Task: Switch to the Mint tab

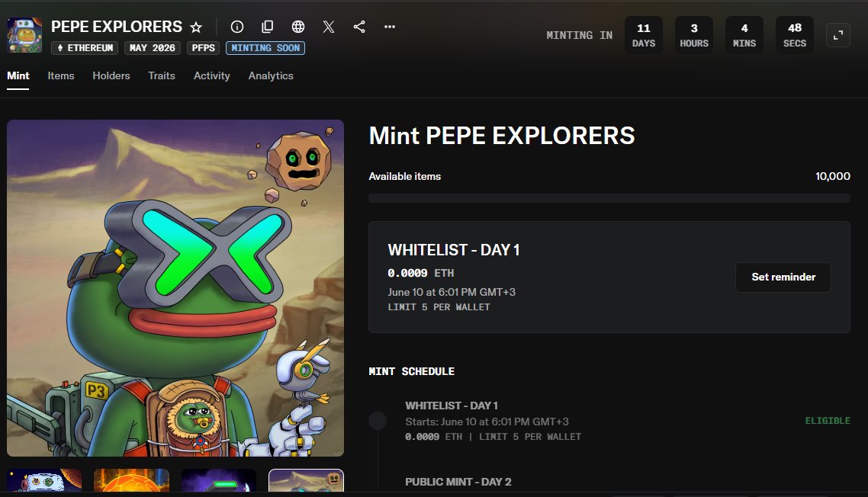Action: pyautogui.click(x=18, y=75)
